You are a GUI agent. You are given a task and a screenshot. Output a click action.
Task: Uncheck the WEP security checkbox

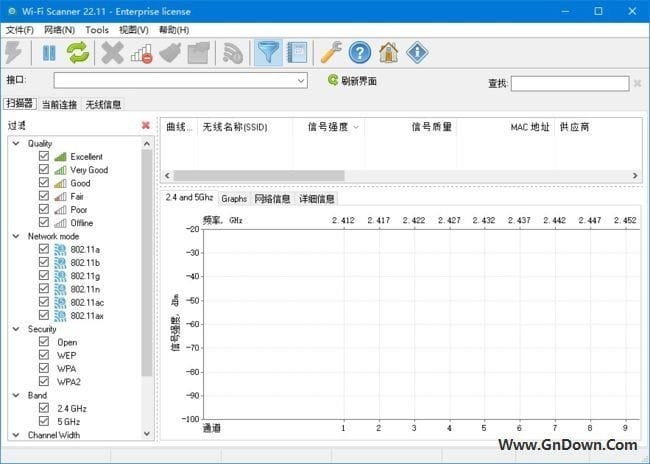[x=44, y=355]
